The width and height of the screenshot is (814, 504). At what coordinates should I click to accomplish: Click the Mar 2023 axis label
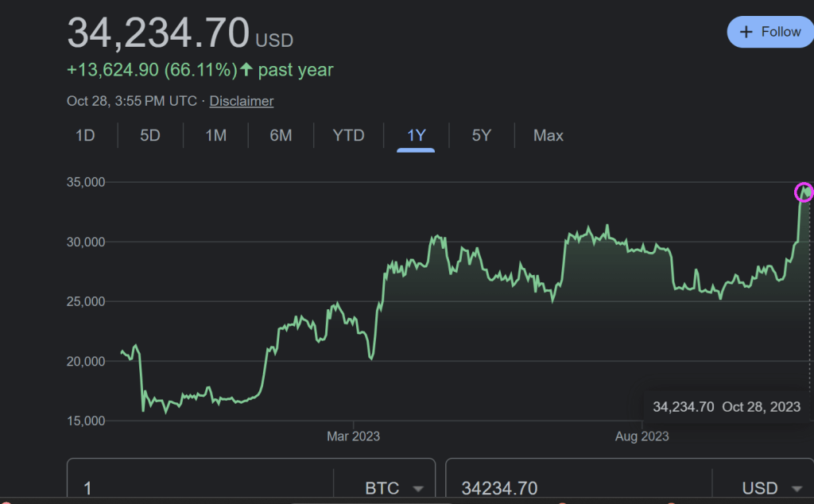click(x=353, y=436)
